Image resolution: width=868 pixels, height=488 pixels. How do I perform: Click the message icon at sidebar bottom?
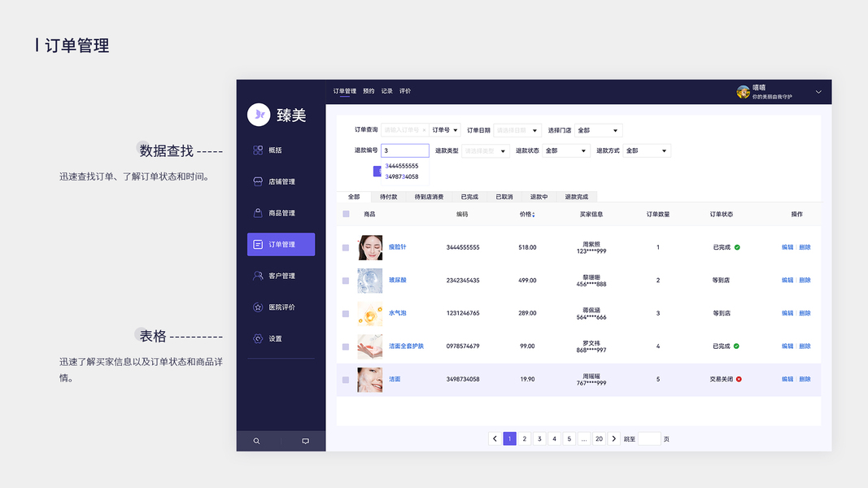pyautogui.click(x=305, y=441)
